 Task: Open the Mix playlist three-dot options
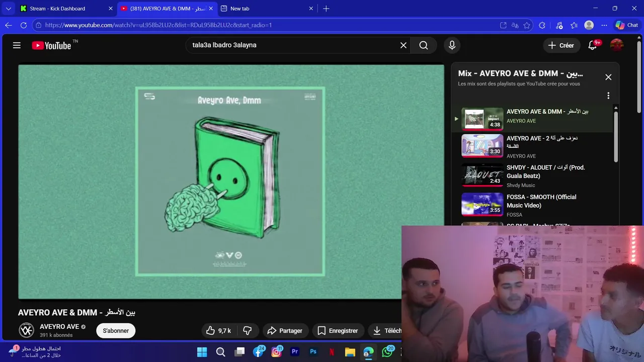(x=608, y=96)
